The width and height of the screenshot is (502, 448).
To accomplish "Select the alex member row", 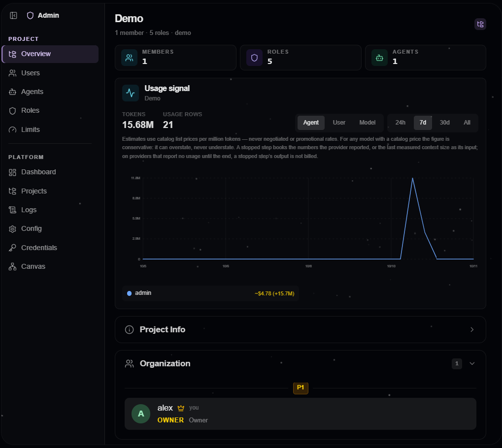I will coord(301,414).
